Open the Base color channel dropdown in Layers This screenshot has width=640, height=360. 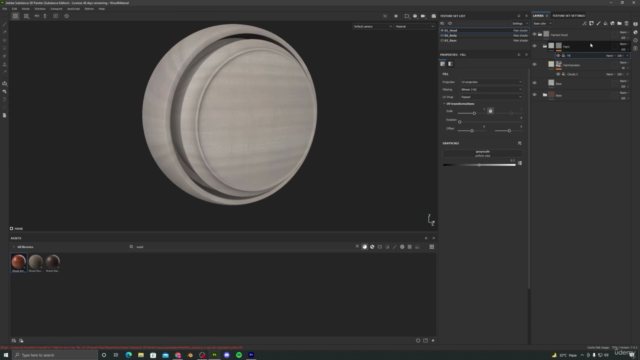click(542, 24)
